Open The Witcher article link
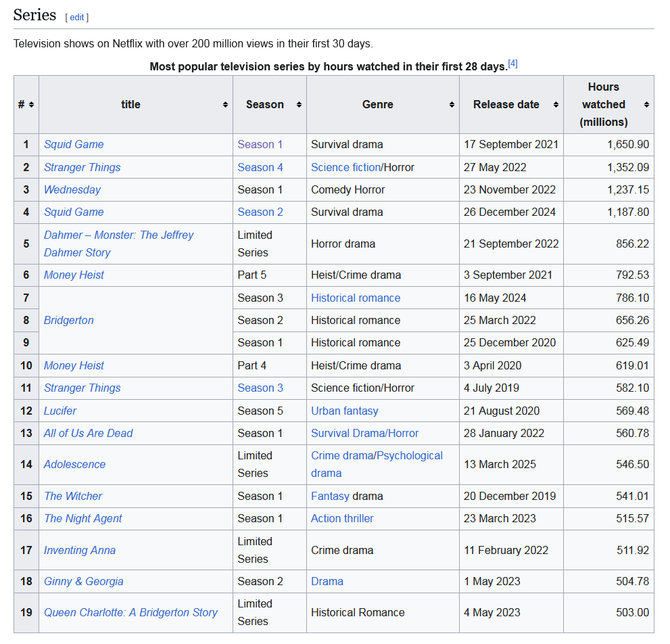 click(73, 496)
